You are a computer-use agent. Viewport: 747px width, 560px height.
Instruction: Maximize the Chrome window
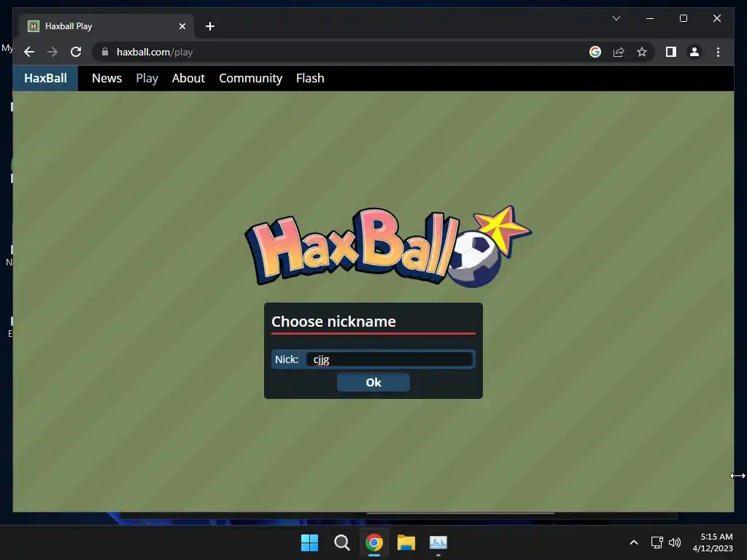click(x=683, y=18)
